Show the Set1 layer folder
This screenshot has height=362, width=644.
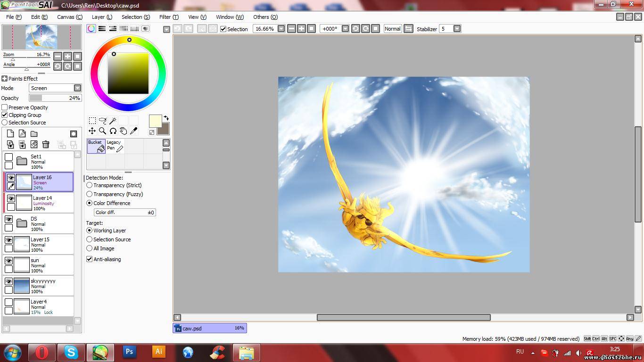[8, 157]
